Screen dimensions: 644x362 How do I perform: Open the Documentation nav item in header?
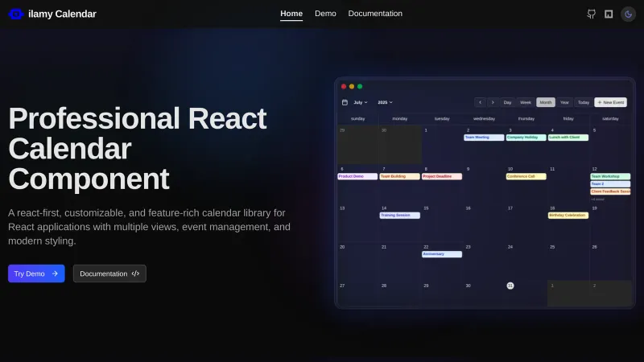[375, 14]
